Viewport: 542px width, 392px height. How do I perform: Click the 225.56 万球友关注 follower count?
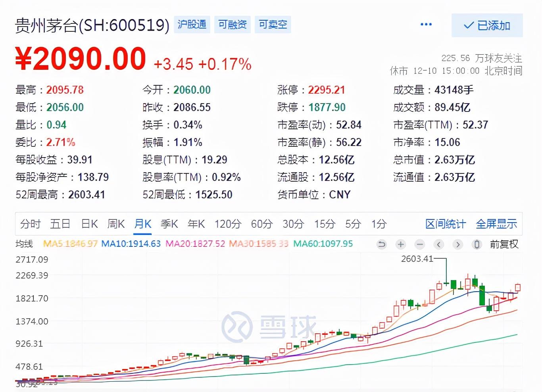(482, 58)
